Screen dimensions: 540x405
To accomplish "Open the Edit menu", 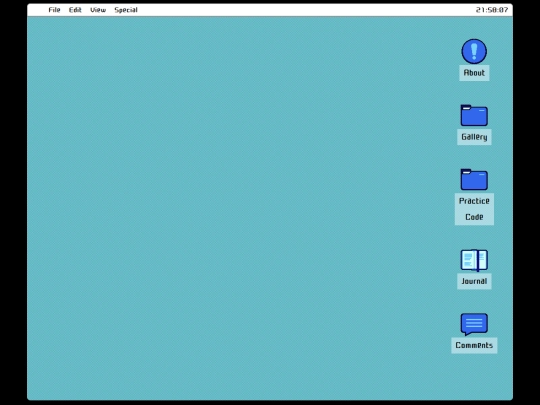I will coord(75,10).
